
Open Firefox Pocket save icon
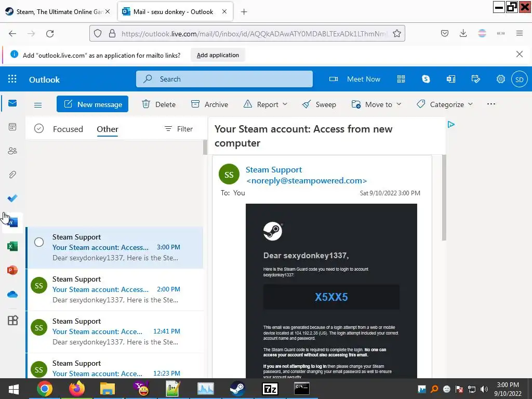coord(445,33)
